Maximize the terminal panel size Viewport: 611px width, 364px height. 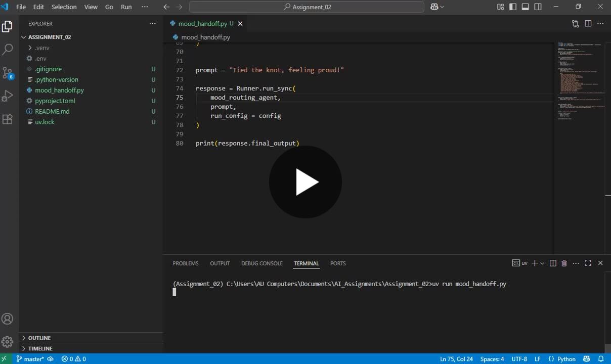click(588, 263)
